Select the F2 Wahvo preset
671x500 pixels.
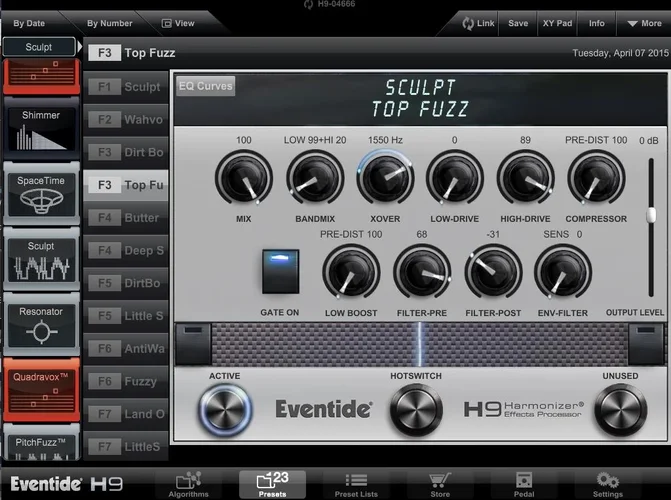[126, 119]
